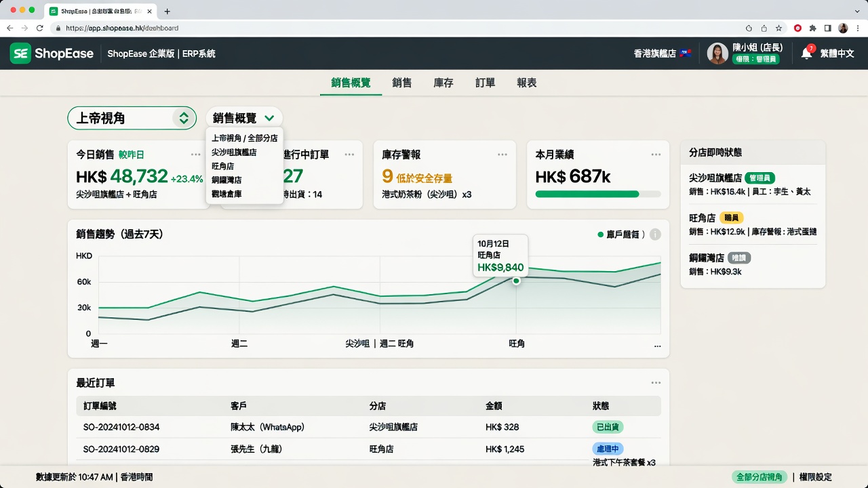Change language from 繁體中文

tap(837, 54)
